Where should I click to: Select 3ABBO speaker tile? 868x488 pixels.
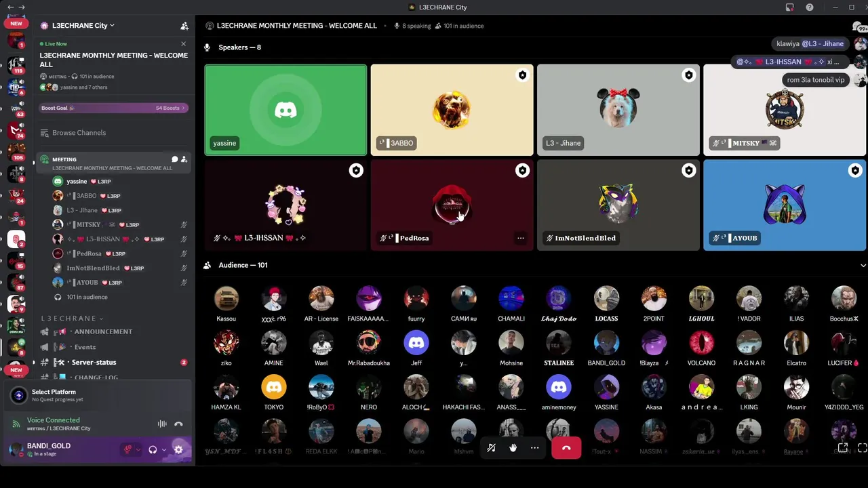(x=452, y=110)
